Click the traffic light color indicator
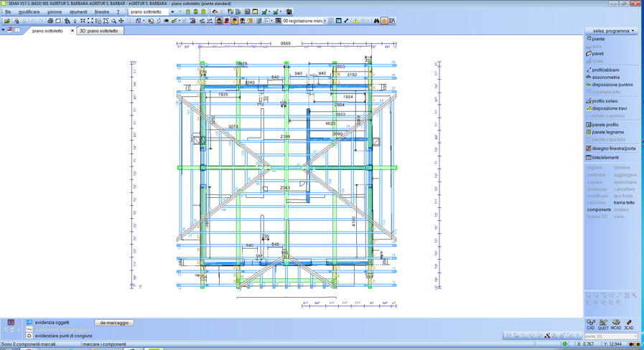This screenshot has height=350, width=644. point(635,344)
